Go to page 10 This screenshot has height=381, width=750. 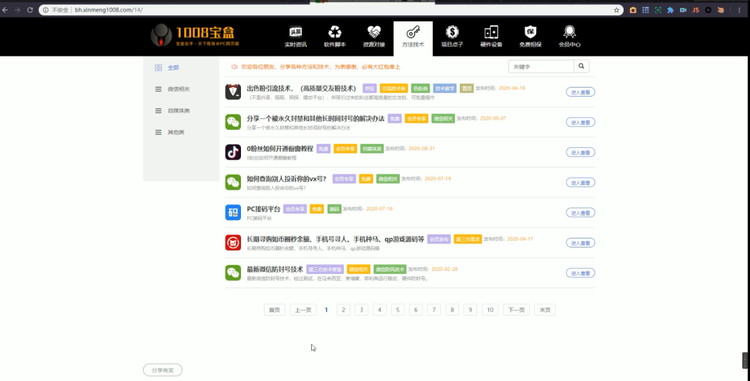(490, 310)
